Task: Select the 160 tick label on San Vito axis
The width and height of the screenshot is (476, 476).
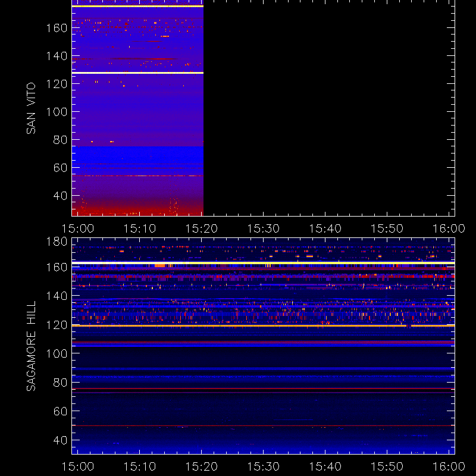Action: [57, 28]
